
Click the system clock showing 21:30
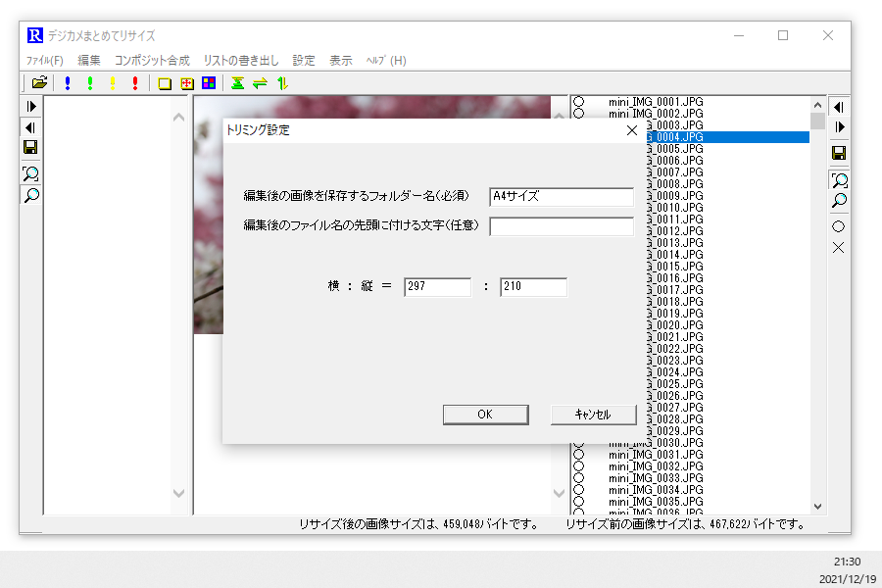847,562
